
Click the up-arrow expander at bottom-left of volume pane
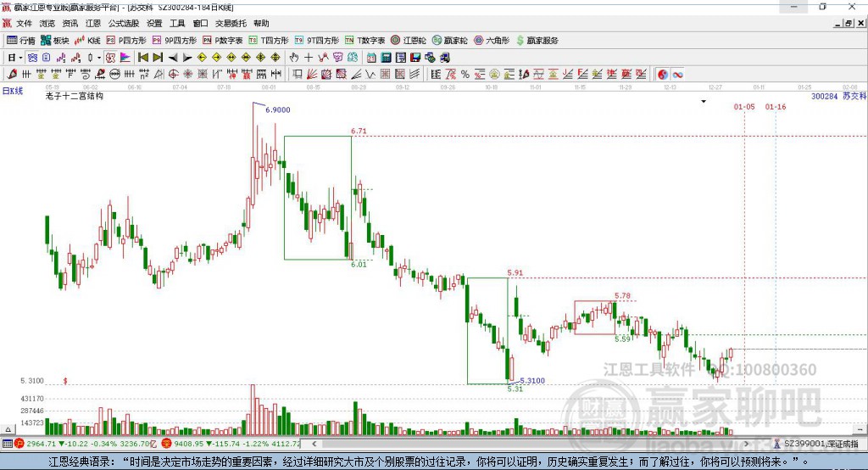point(8,429)
